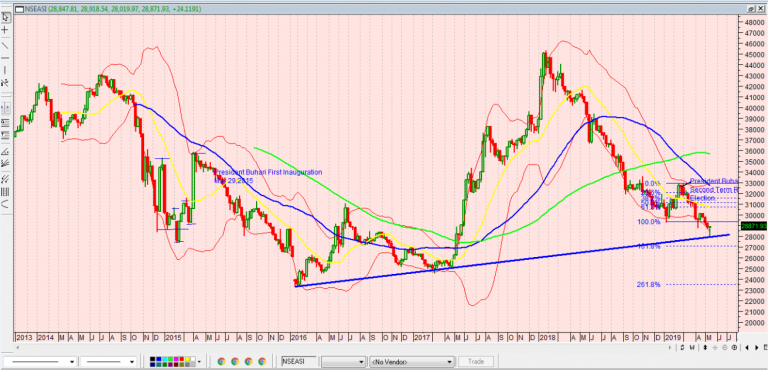This screenshot has height=370, width=768.
Task: Click the horizontal scrollbar left arrow
Action: [x=18, y=347]
